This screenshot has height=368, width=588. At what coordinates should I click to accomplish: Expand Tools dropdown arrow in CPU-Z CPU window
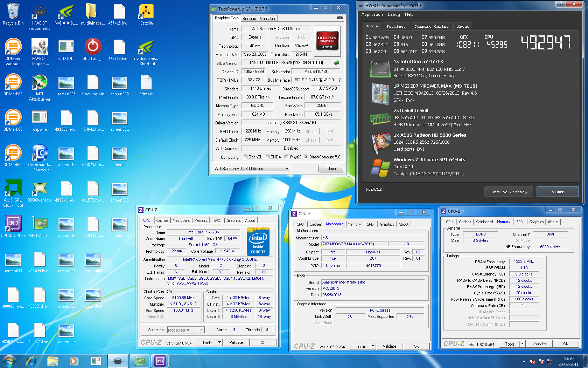click(x=219, y=342)
